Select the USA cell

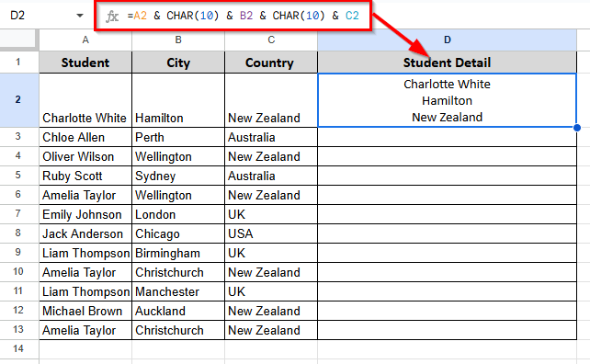tap(271, 233)
